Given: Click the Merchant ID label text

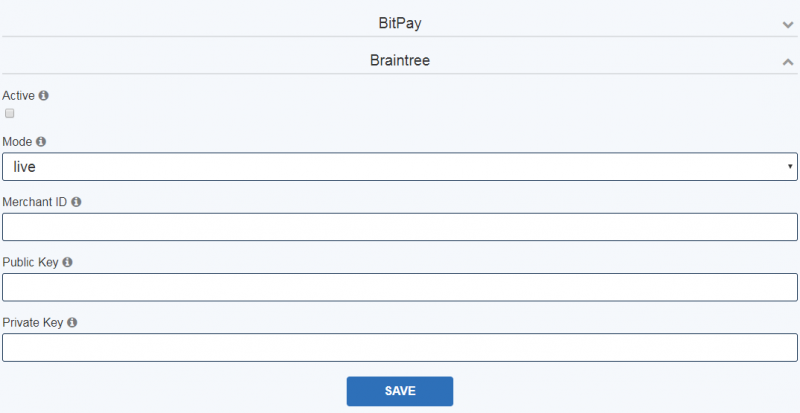Looking at the screenshot, I should (35, 202).
